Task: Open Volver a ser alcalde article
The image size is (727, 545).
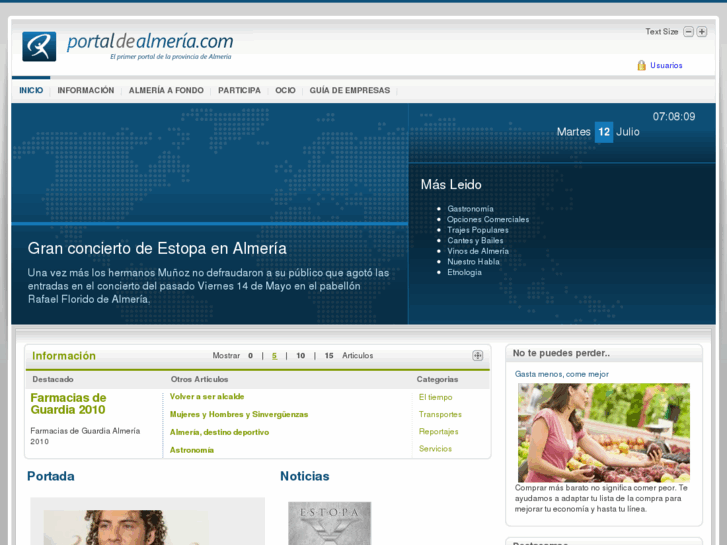Action: click(207, 397)
